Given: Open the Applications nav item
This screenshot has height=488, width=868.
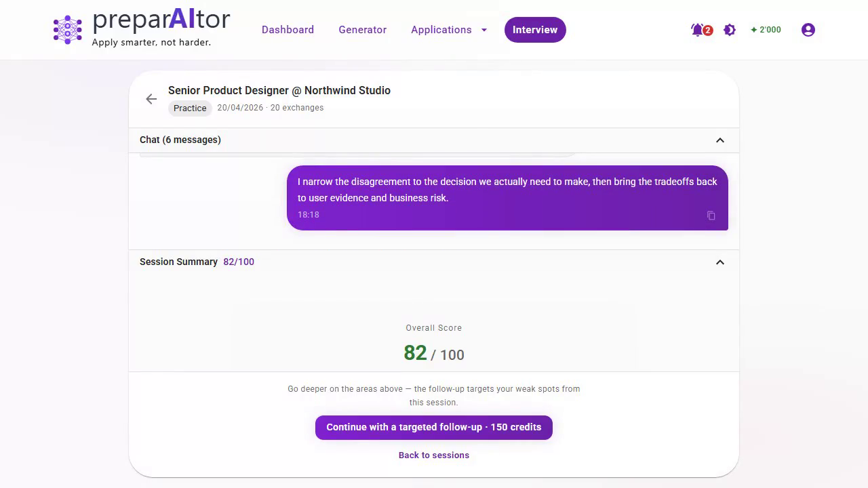Looking at the screenshot, I should [441, 30].
